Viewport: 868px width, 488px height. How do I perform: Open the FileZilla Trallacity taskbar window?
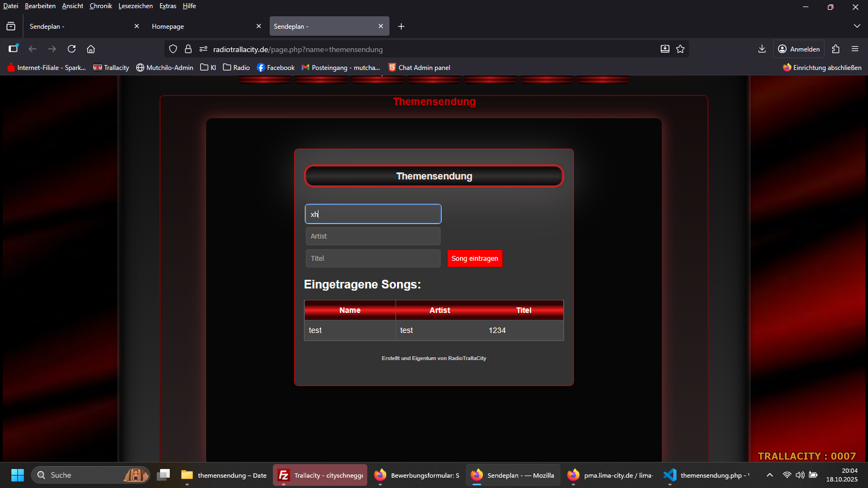click(320, 475)
